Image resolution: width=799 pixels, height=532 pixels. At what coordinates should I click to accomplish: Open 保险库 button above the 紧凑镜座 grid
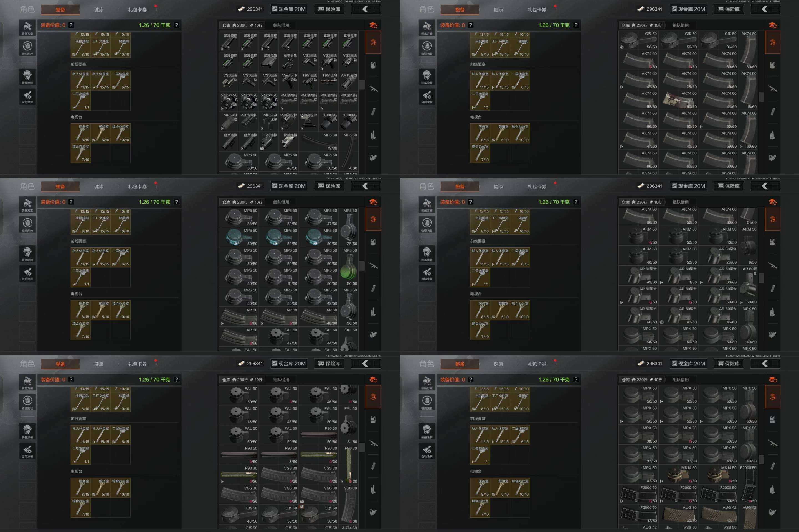(329, 9)
